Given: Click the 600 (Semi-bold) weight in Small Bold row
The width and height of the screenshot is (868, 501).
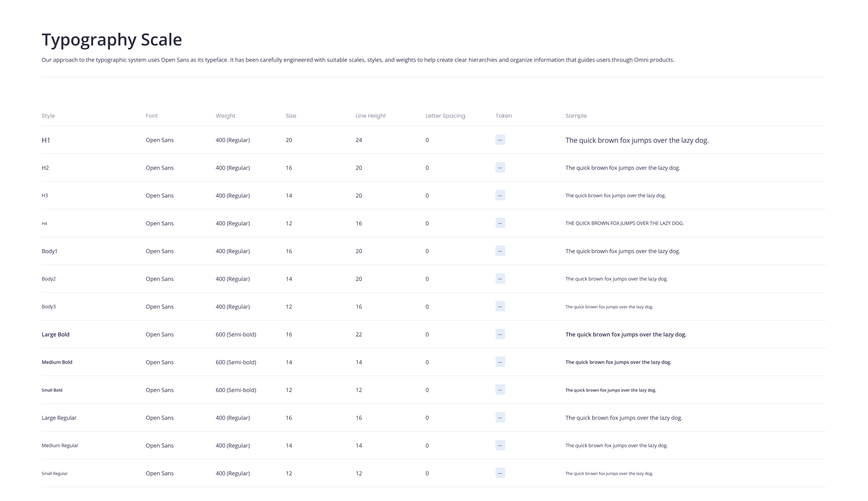Looking at the screenshot, I should [236, 390].
